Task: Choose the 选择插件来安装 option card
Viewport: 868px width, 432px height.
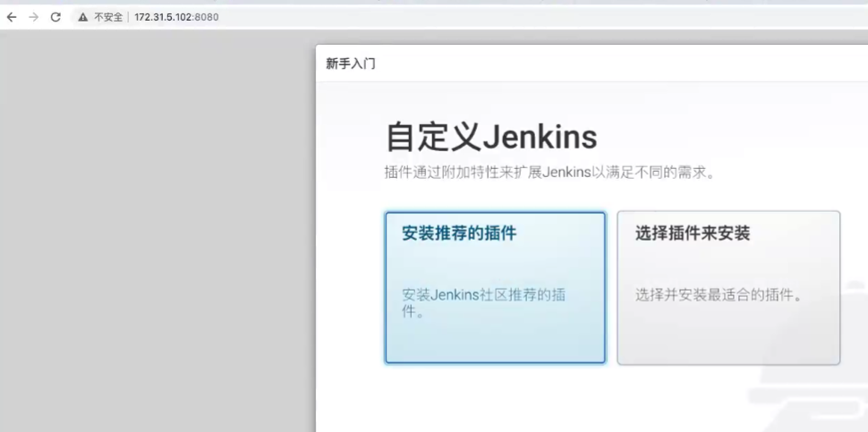Action: pos(728,288)
